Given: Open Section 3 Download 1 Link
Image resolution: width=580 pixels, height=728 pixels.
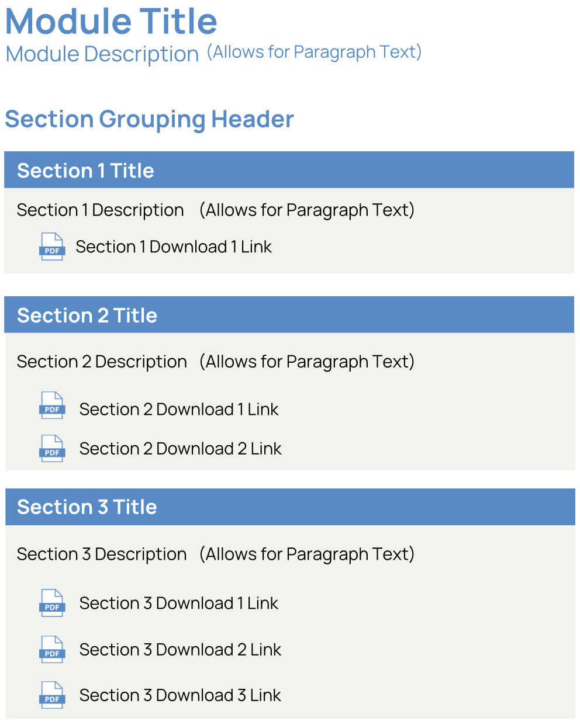Looking at the screenshot, I should (x=179, y=603).
